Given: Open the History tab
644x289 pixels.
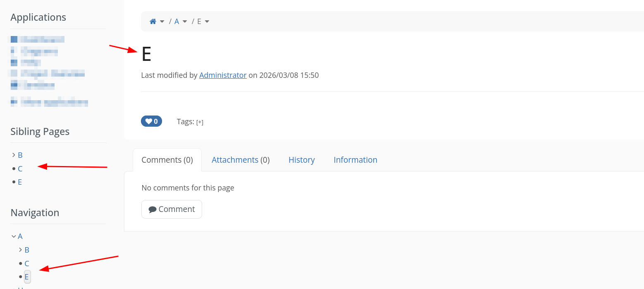Looking at the screenshot, I should (301, 160).
